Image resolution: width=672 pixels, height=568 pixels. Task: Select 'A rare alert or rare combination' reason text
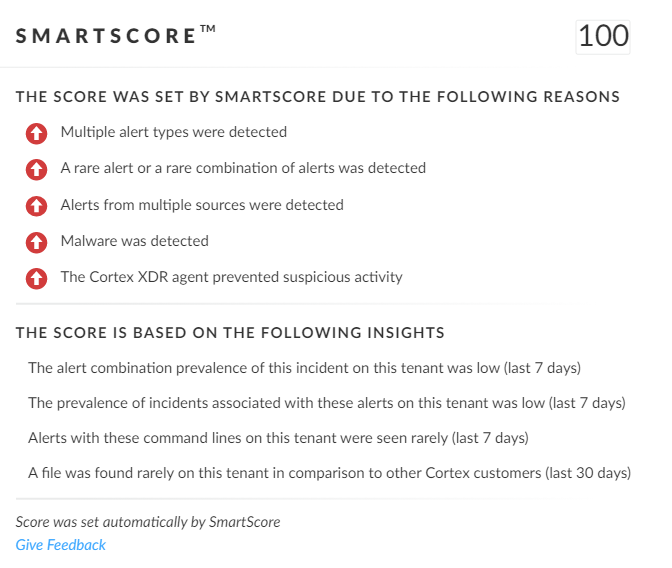243,168
